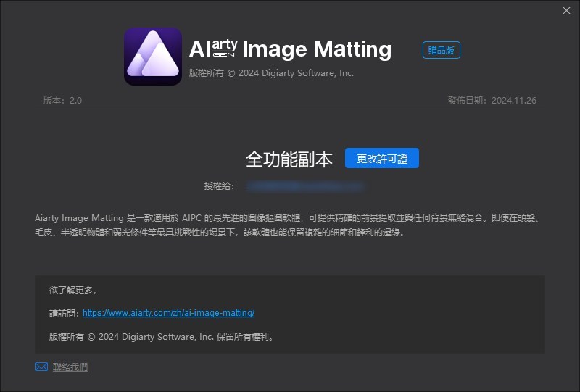Click the 贈品版 badge
The height and width of the screenshot is (392, 580).
tap(442, 50)
